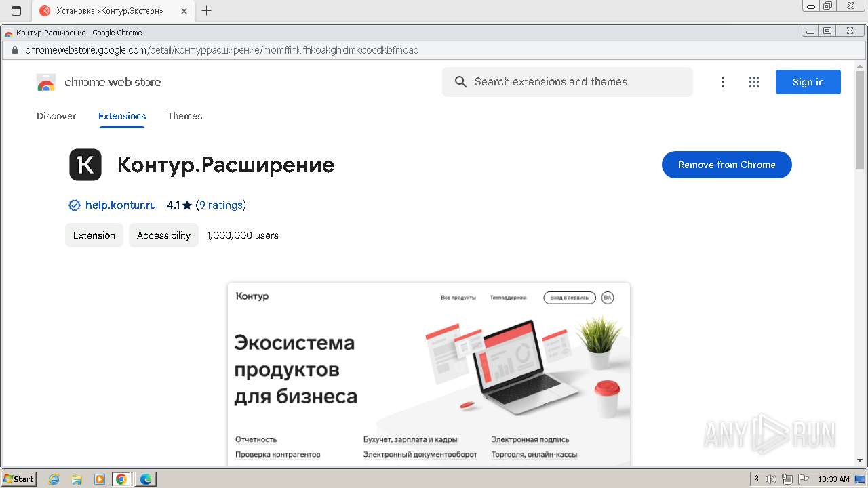The width and height of the screenshot is (868, 488).
Task: Click the Sign in button
Action: tap(808, 82)
